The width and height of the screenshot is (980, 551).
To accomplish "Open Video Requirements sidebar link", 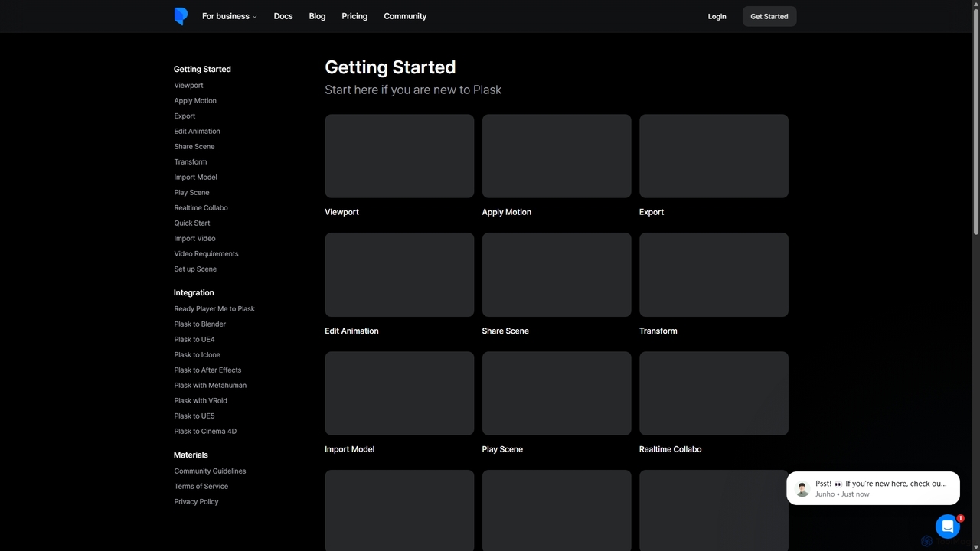I will [206, 254].
